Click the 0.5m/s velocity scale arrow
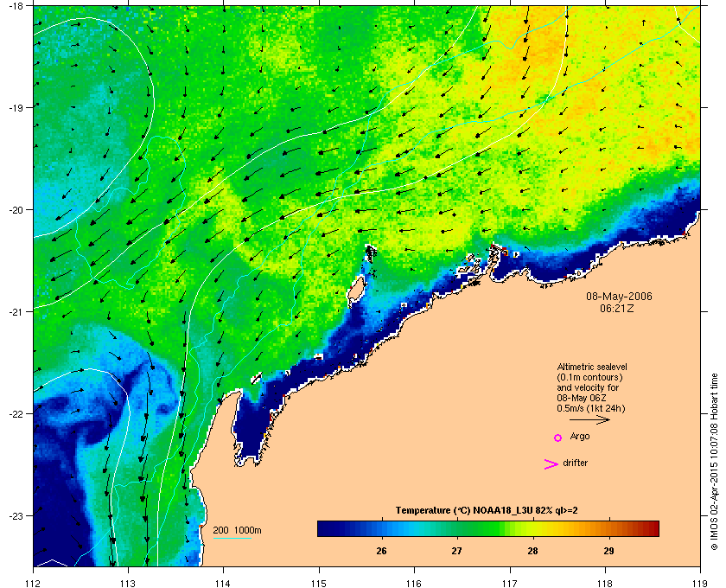This screenshot has height=588, width=726. point(589,420)
